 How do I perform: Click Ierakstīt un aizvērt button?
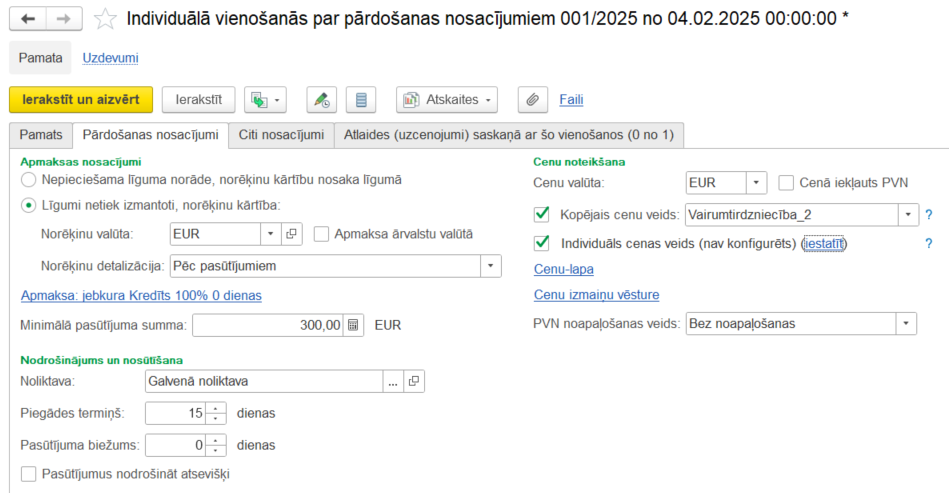pyautogui.click(x=81, y=100)
